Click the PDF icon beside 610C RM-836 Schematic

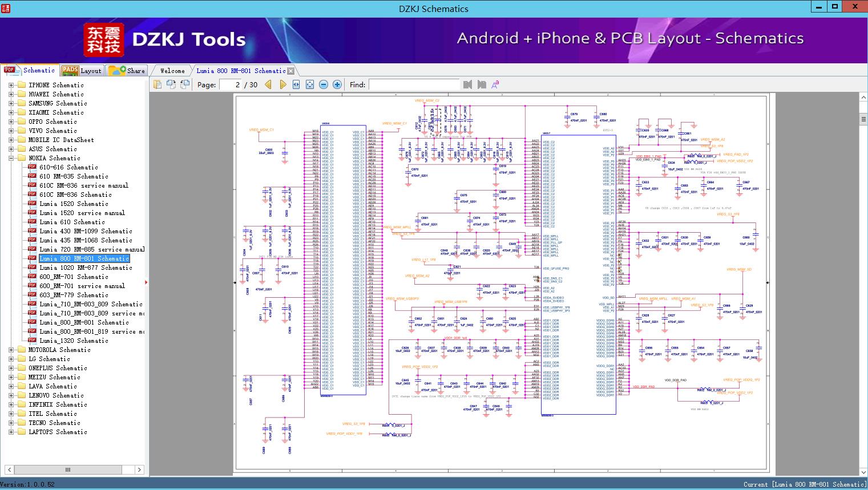[x=33, y=195]
